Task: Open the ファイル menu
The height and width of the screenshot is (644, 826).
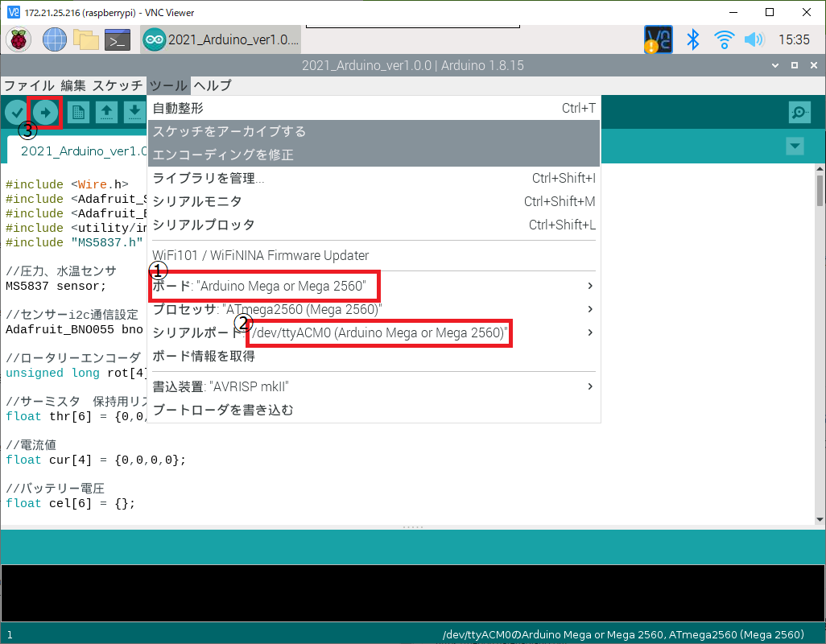Action: click(30, 85)
